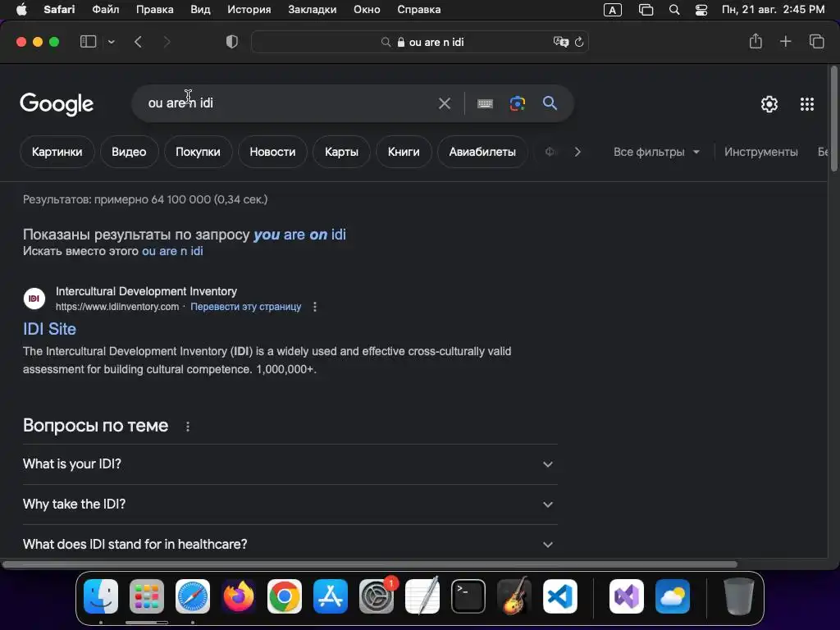This screenshot has height=630, width=840.
Task: Open the Справка menu
Action: click(x=419, y=10)
